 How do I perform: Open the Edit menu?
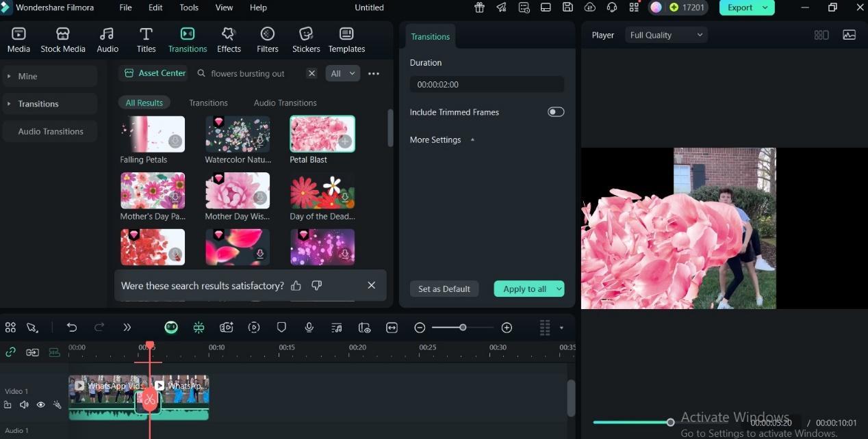[x=156, y=8]
